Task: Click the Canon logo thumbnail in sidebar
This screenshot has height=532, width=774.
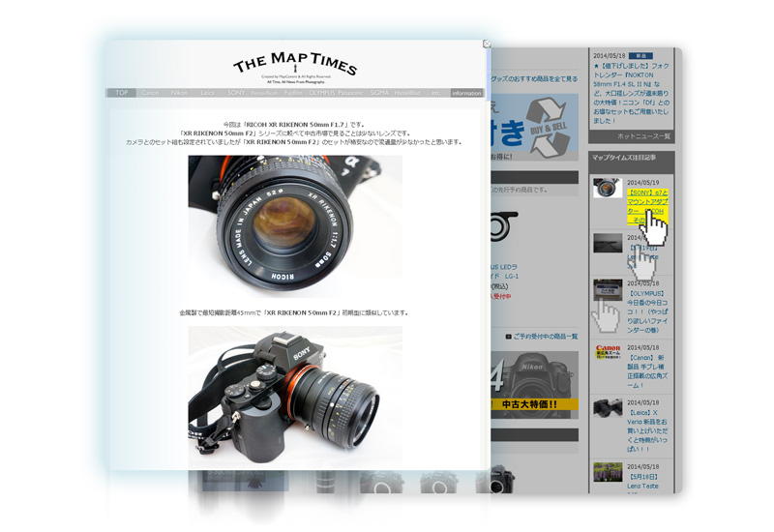Action: [x=608, y=352]
